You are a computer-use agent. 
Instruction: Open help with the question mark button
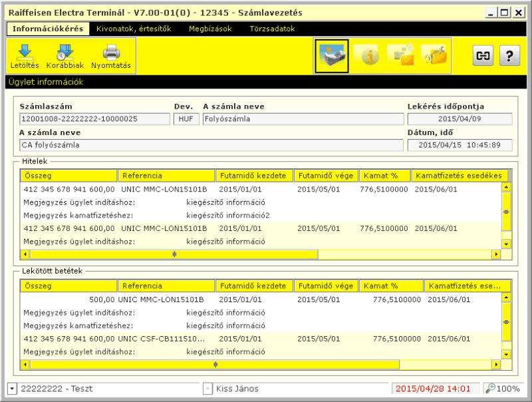tap(509, 56)
